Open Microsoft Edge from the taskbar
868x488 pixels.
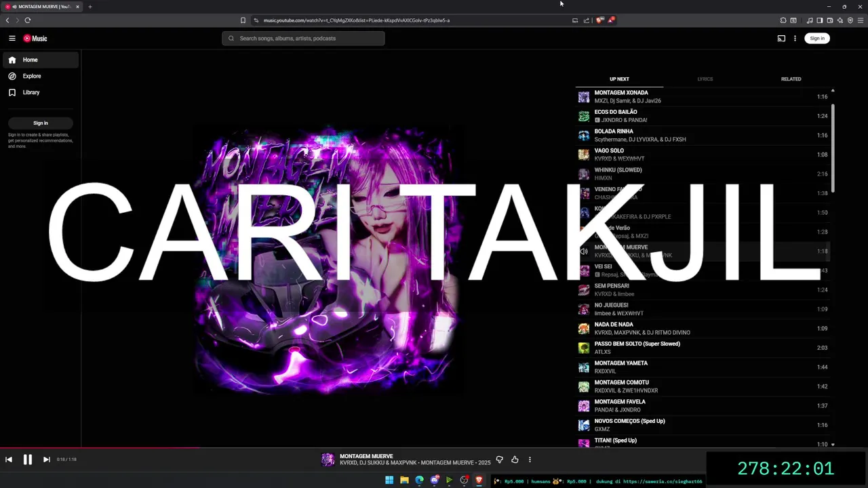tap(419, 481)
